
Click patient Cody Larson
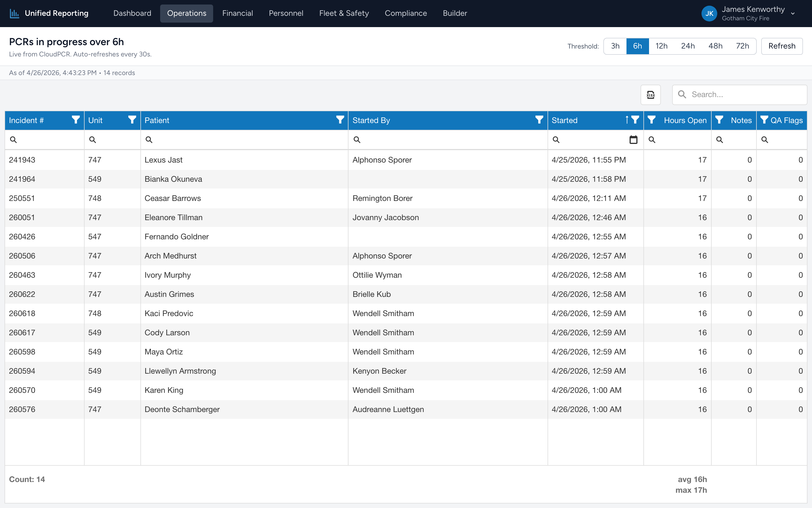point(167,332)
